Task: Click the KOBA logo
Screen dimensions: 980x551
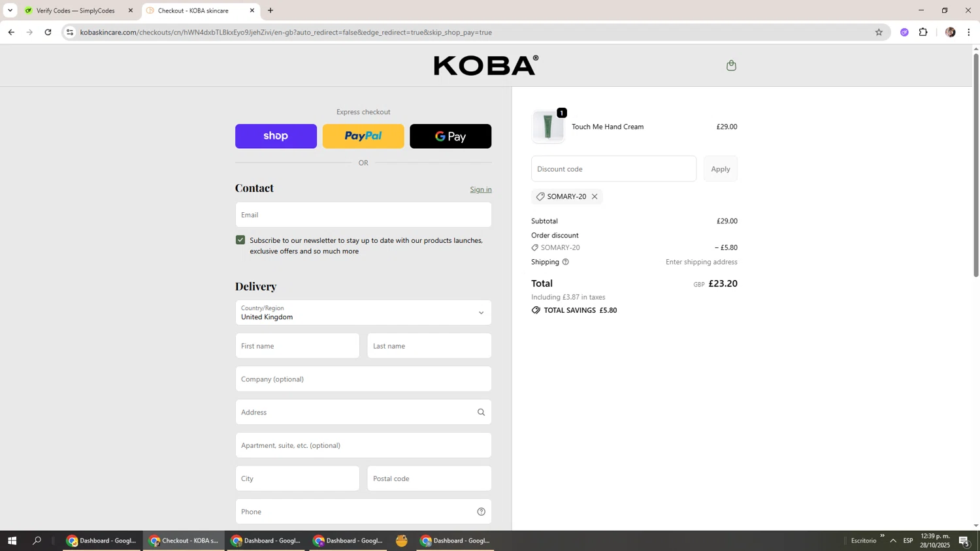Action: pyautogui.click(x=486, y=65)
